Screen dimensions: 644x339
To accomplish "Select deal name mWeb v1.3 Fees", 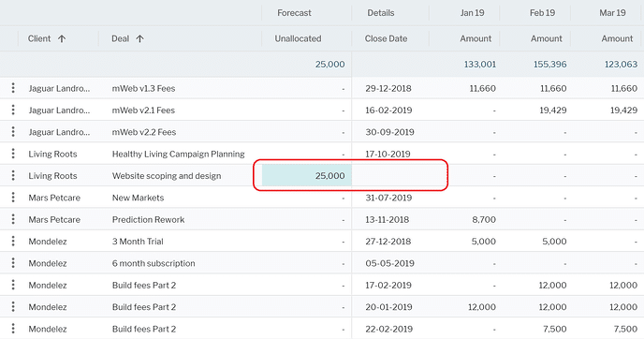I will tap(143, 88).
